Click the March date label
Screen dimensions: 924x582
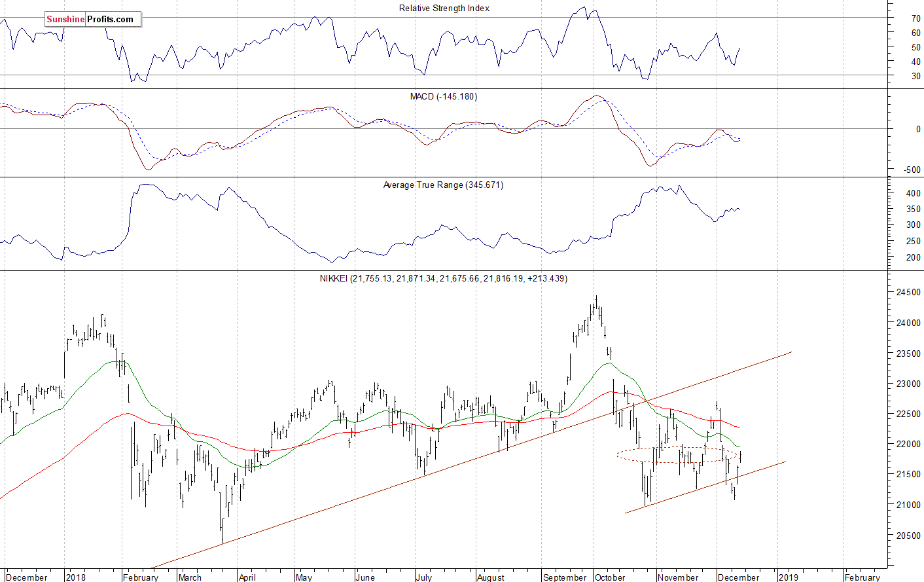(190, 577)
